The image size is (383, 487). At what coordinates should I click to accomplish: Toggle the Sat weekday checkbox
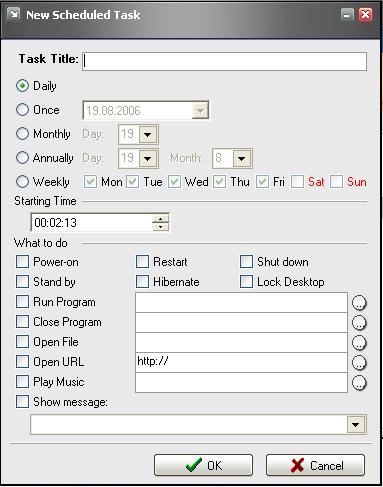click(x=297, y=182)
